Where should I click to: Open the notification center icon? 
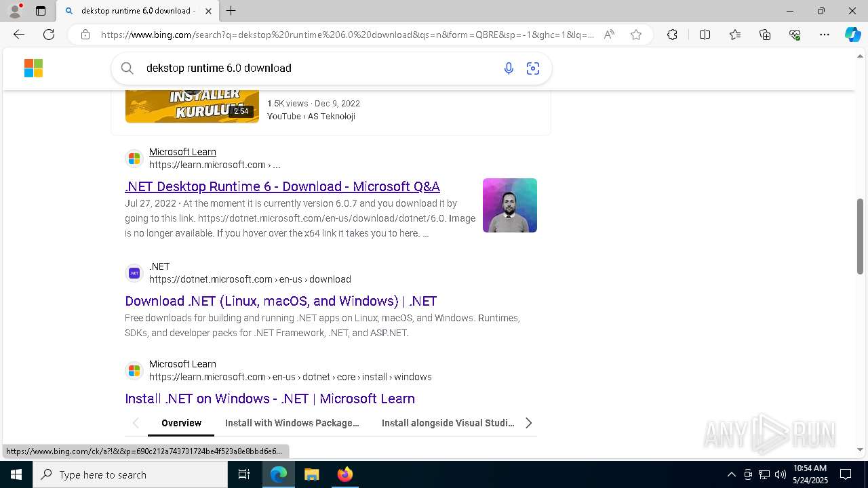846,474
